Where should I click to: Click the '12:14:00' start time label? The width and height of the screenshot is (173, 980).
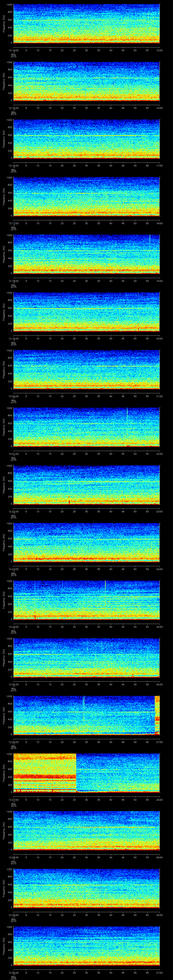click(13, 50)
